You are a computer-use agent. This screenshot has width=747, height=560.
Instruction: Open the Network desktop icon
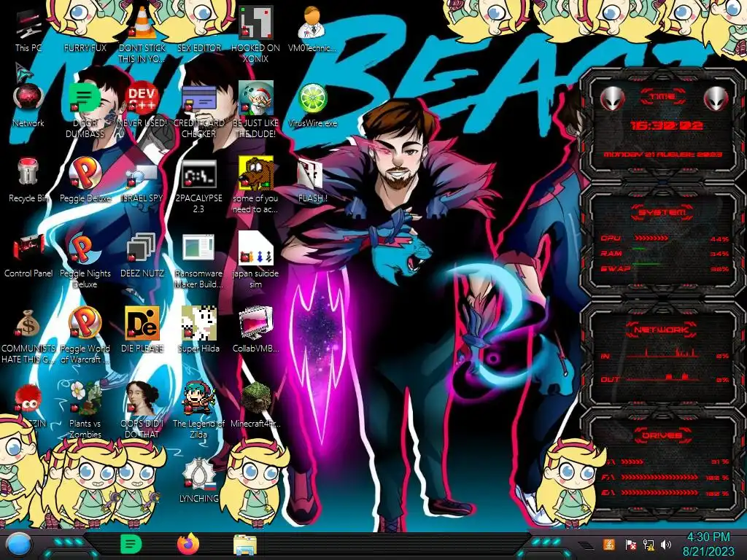(x=28, y=105)
